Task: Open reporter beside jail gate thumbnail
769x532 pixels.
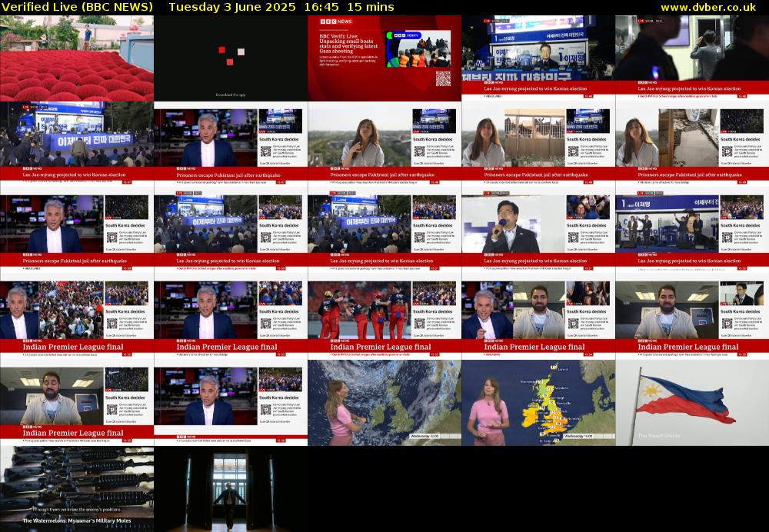Action: click(x=538, y=145)
